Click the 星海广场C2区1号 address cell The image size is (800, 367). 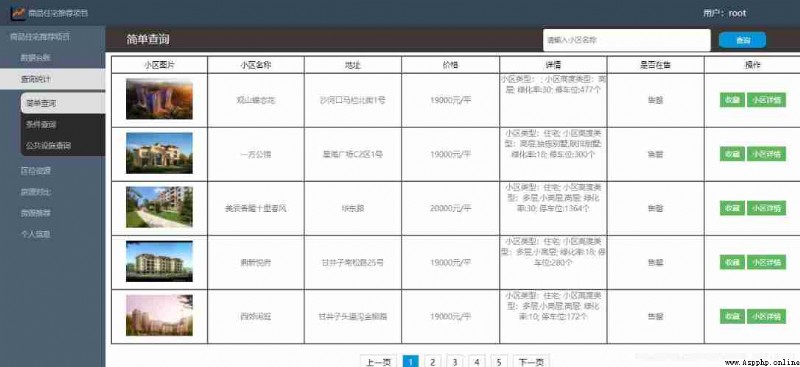pyautogui.click(x=353, y=154)
